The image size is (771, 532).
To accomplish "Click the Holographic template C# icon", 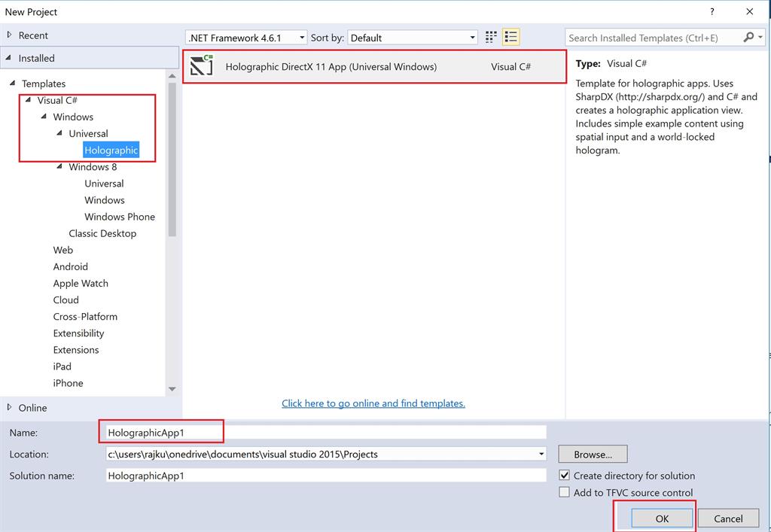I will 202,65.
